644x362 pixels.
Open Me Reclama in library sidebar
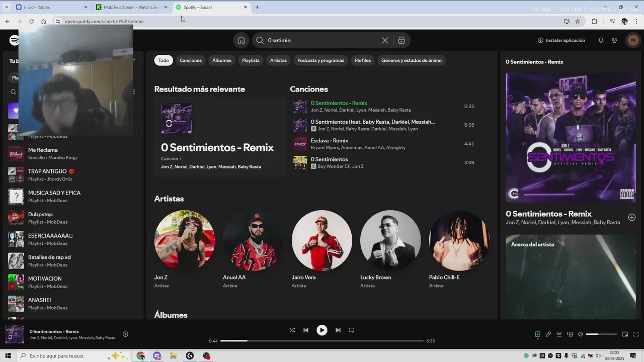[x=72, y=154]
